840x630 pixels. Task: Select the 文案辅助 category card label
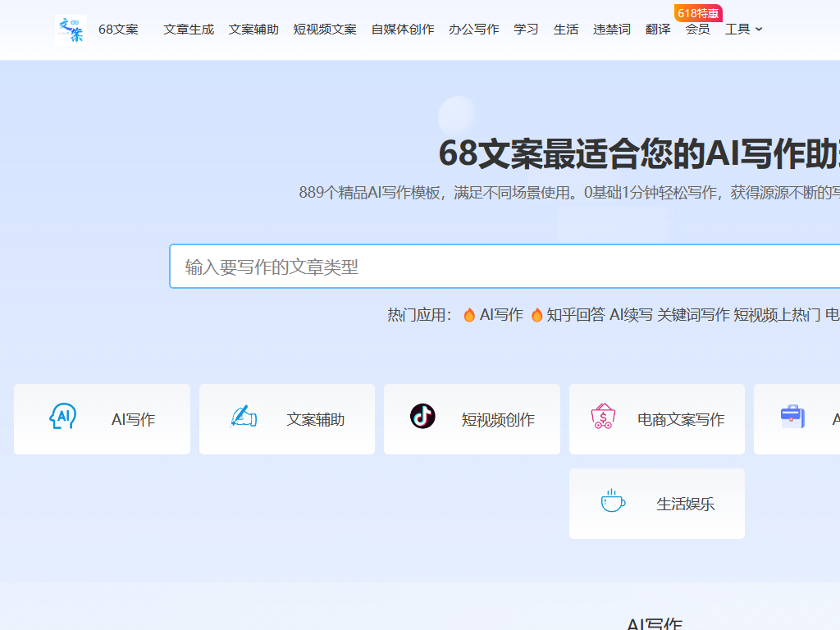pyautogui.click(x=316, y=419)
